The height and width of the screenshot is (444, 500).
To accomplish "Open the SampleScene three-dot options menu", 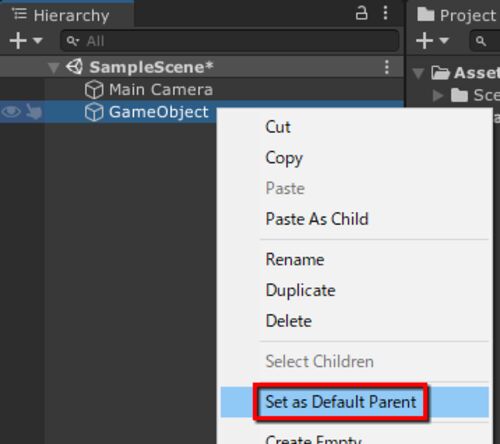I will pos(387,67).
